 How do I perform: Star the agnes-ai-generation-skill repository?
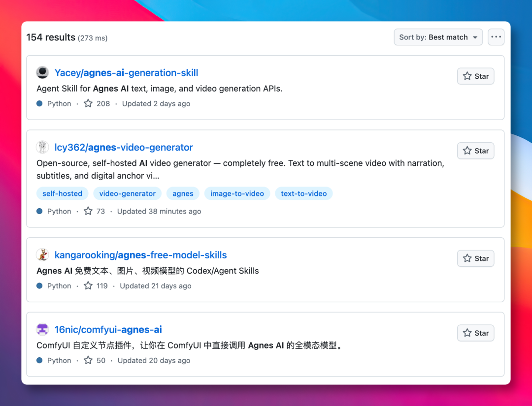(475, 76)
